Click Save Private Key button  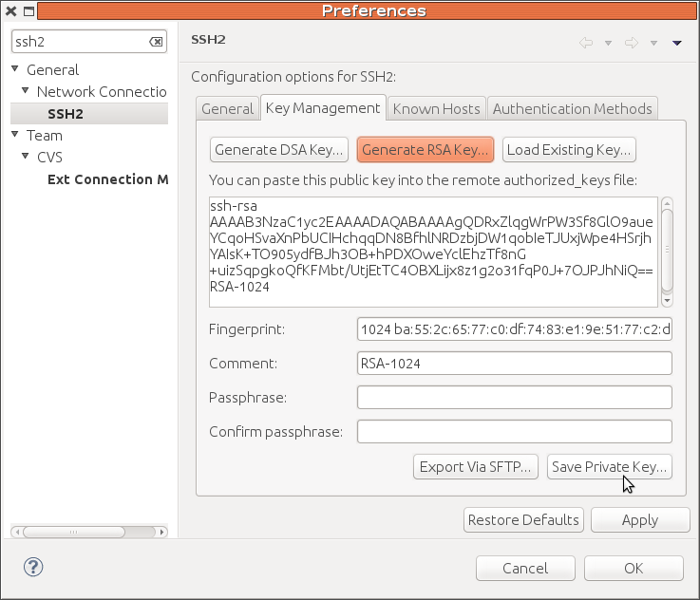(610, 467)
